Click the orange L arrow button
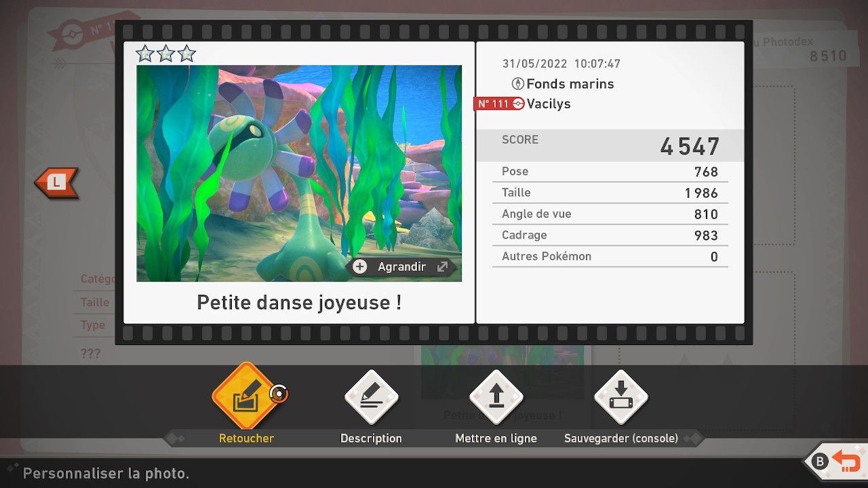The height and width of the screenshot is (488, 868). point(57,182)
